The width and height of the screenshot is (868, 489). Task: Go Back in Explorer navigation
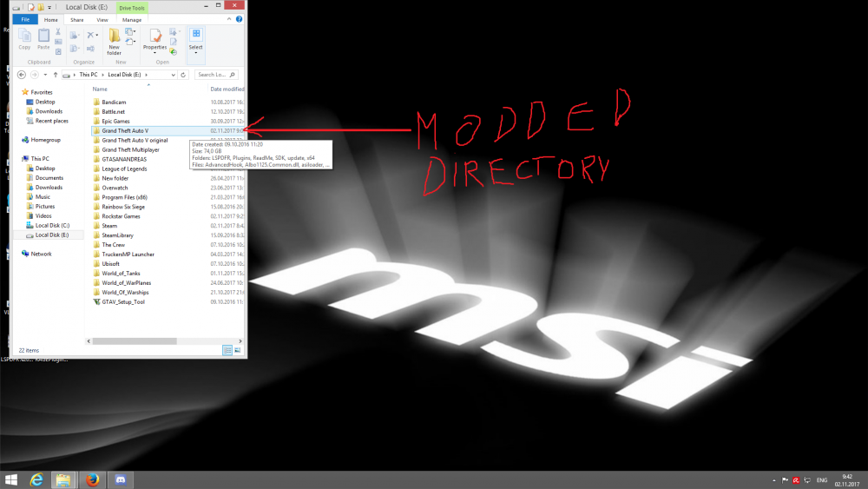pyautogui.click(x=22, y=74)
